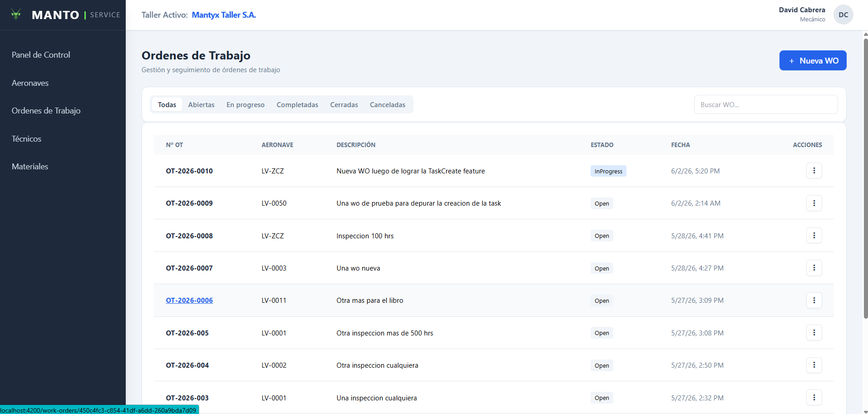Click description 'Inspeccion 100 hrs'
The image size is (868, 414).
tap(365, 236)
